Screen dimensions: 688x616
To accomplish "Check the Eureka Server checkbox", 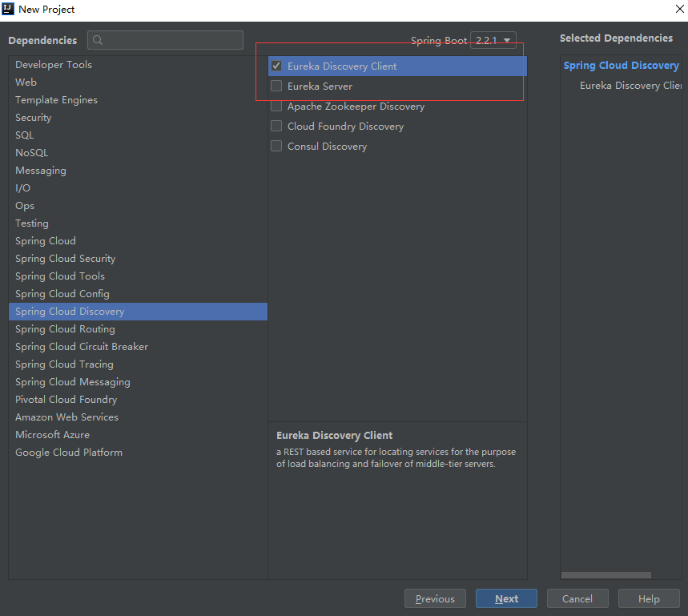I will 276,86.
